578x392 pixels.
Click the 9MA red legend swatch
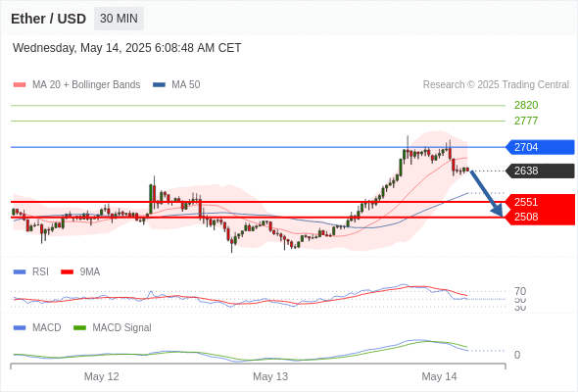coord(67,272)
